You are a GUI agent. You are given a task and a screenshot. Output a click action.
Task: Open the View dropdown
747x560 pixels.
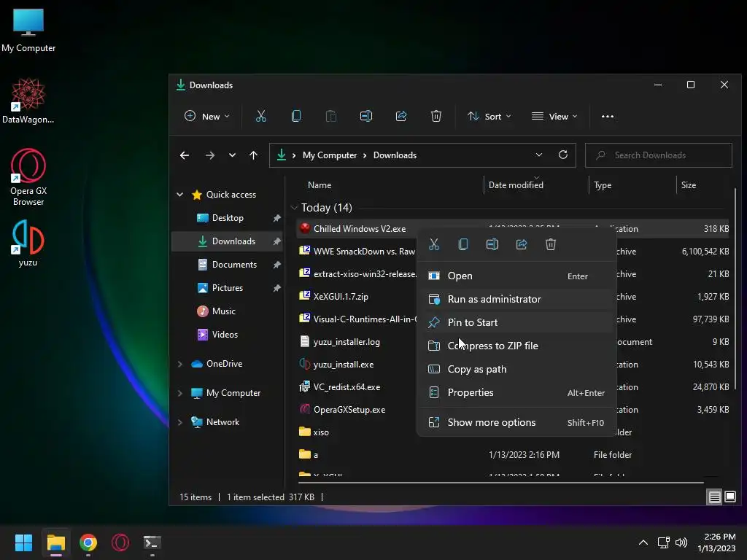click(554, 116)
